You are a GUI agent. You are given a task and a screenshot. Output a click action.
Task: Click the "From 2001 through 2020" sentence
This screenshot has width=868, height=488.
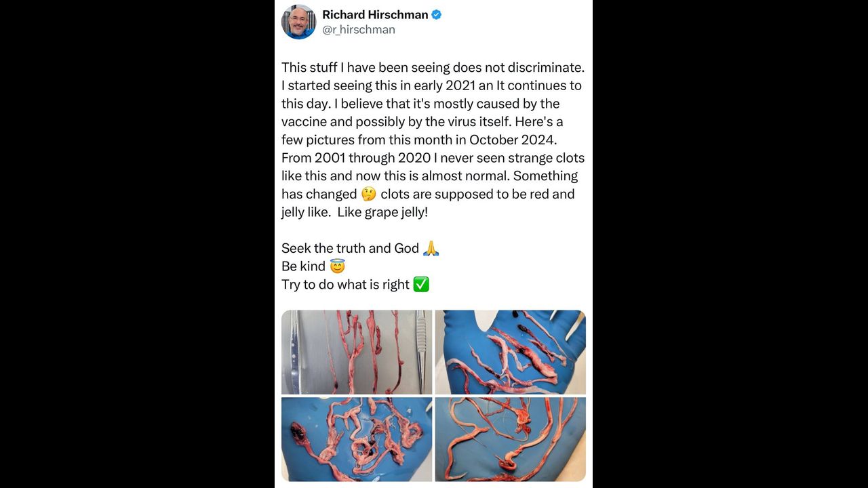(x=354, y=158)
